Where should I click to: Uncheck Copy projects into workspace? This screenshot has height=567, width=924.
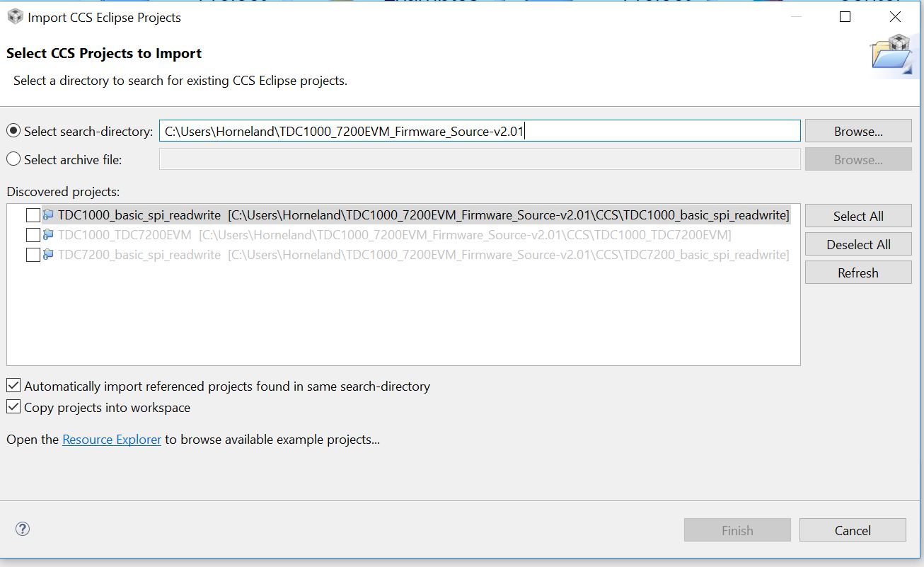(13, 407)
